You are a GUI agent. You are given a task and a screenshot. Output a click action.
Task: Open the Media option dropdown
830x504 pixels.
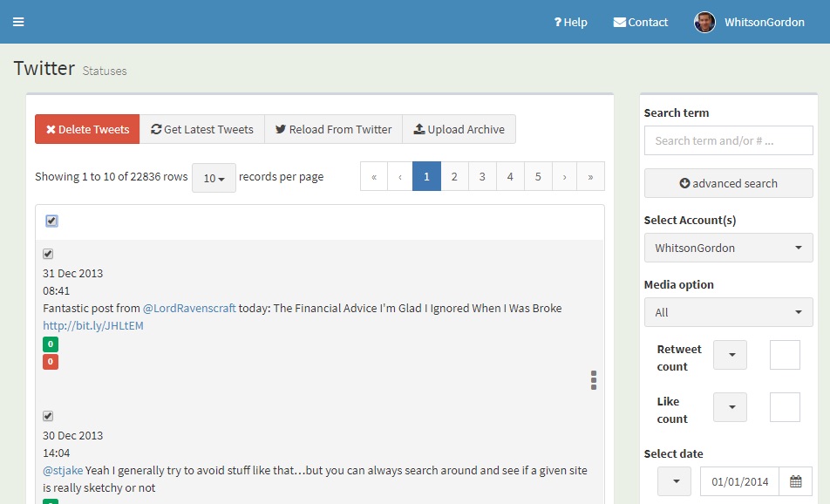coord(728,312)
